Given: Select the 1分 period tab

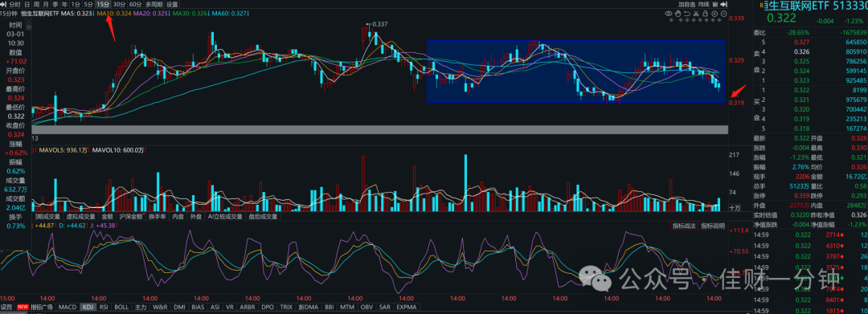Looking at the screenshot, I should tap(76, 5).
